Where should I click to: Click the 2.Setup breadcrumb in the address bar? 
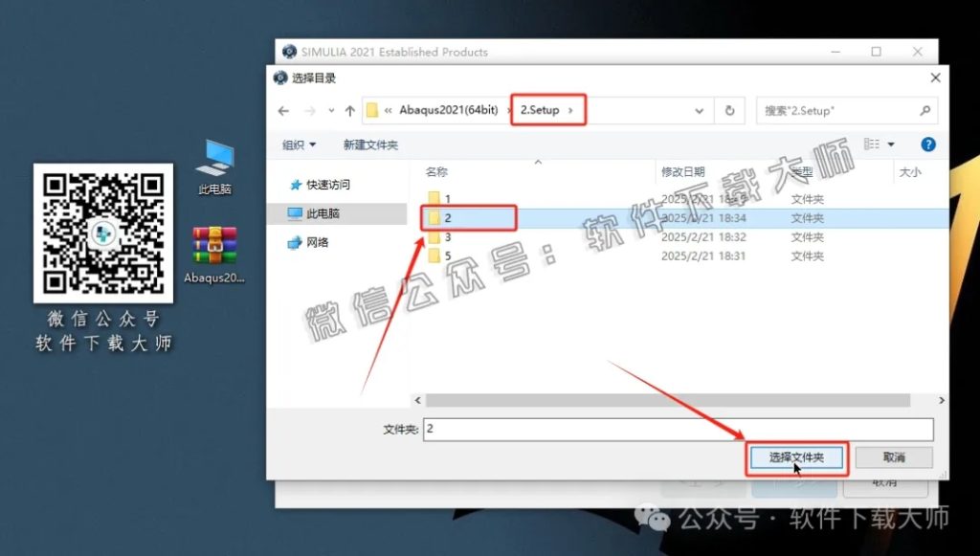tap(542, 110)
